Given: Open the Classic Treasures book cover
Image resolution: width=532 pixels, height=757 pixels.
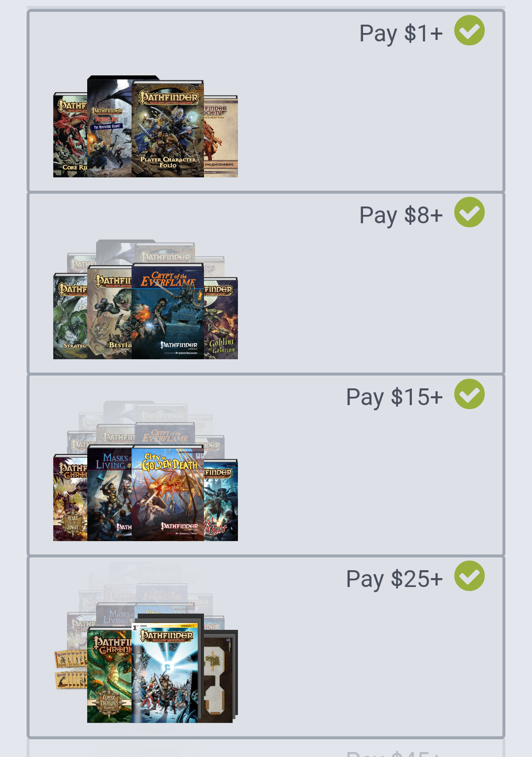Looking at the screenshot, I should 110,677.
